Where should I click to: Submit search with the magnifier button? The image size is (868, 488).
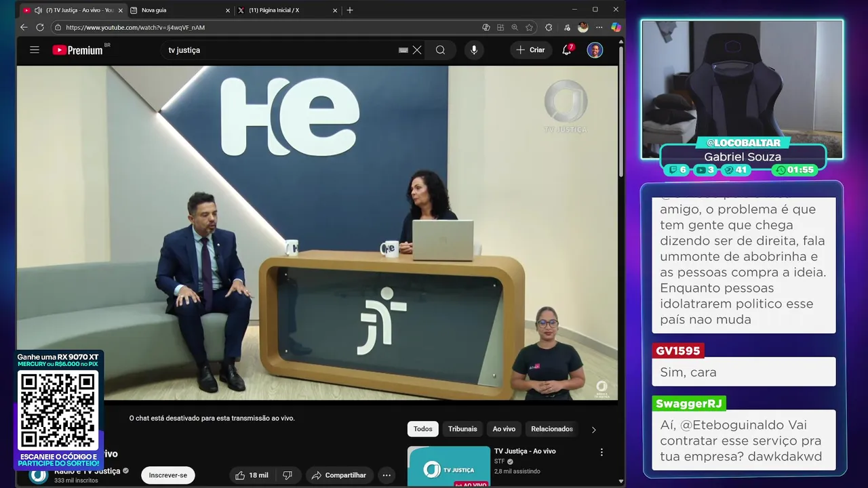pyautogui.click(x=440, y=49)
